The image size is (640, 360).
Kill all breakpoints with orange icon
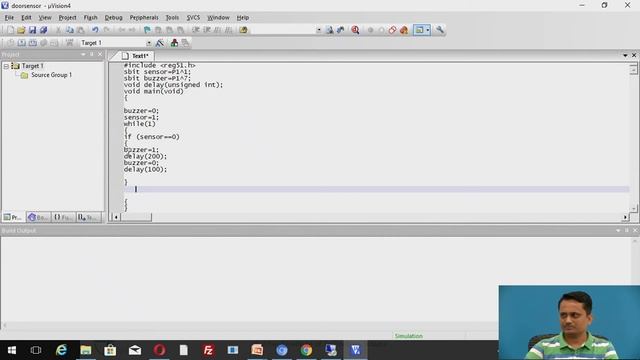[x=404, y=30]
